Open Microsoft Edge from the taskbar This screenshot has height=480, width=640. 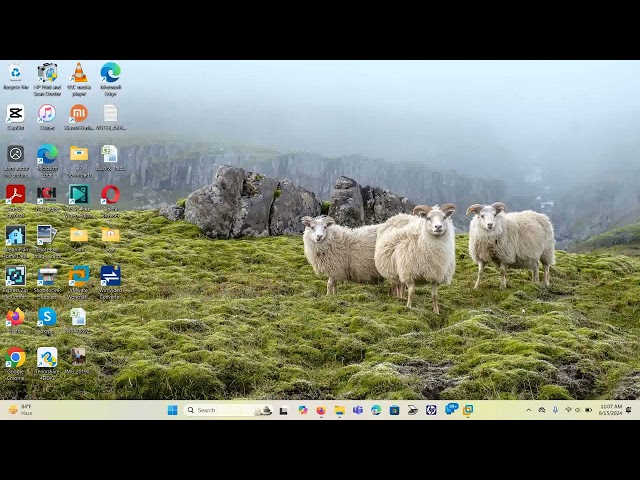pos(376,410)
